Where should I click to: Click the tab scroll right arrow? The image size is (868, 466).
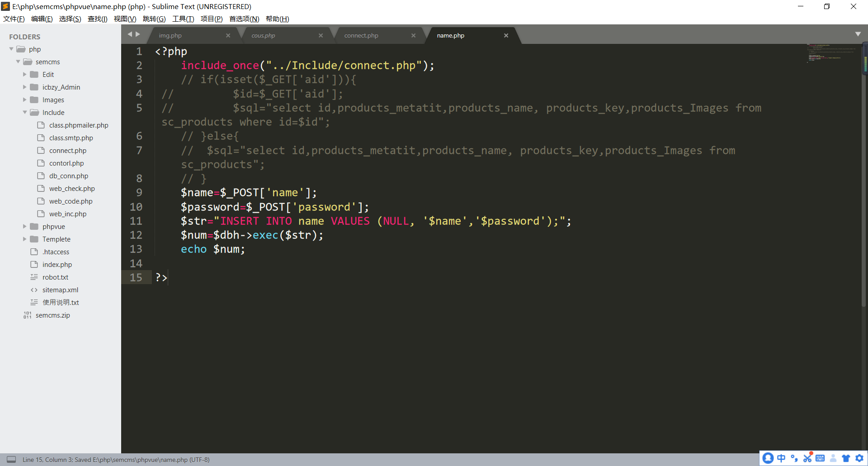tap(138, 34)
